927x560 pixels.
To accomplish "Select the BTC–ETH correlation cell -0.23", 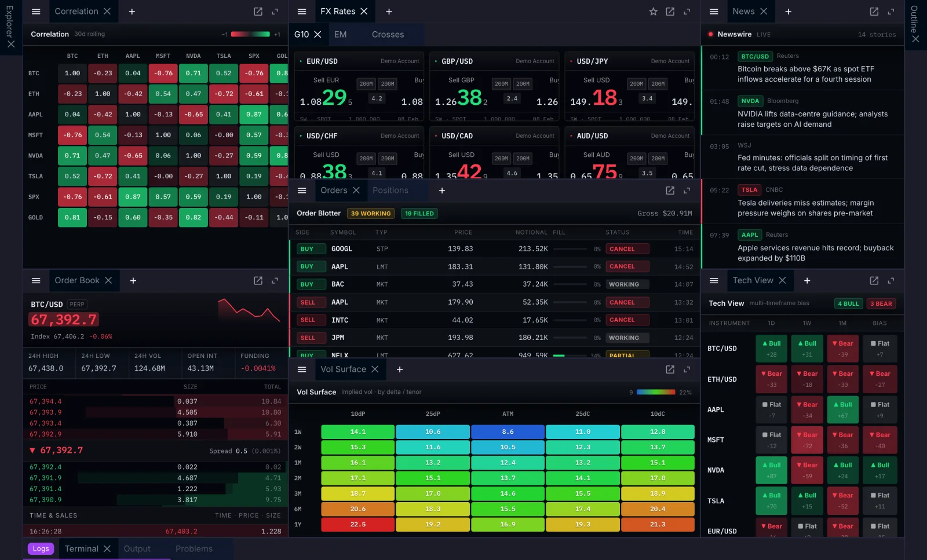I will [x=103, y=74].
